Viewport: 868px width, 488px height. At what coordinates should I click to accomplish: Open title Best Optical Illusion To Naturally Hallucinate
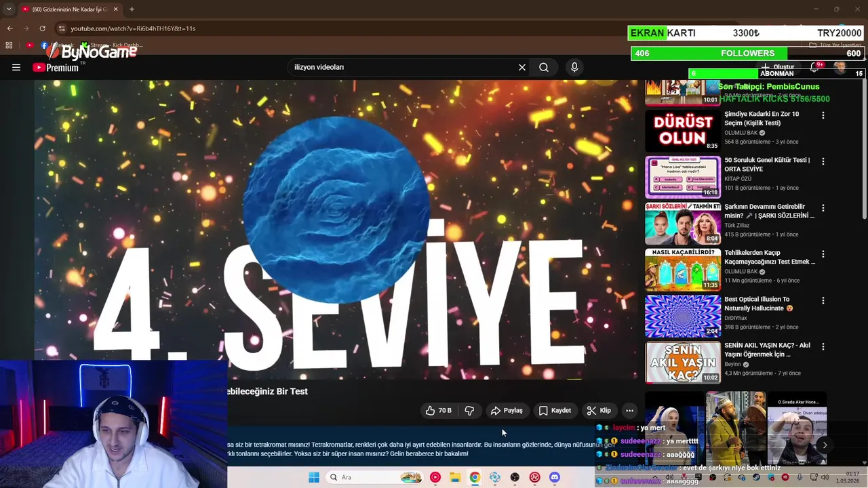759,304
